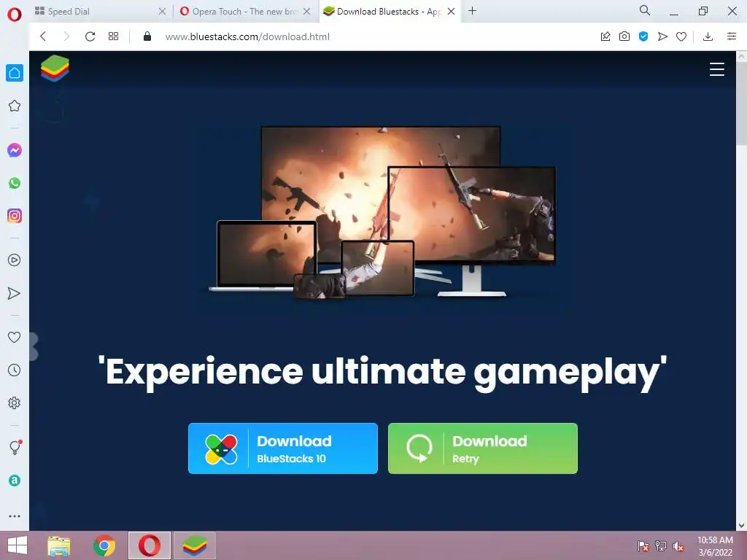
Task: Click the padlock site security icon
Action: pos(147,36)
